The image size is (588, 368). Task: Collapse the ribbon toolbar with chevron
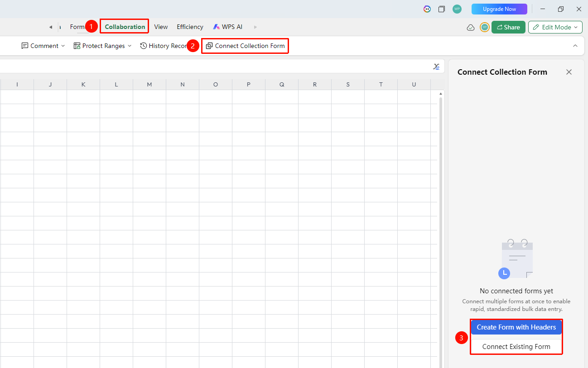575,46
